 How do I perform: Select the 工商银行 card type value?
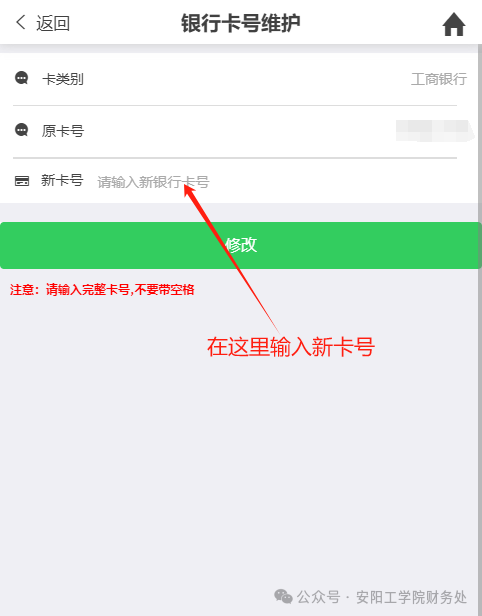439,79
